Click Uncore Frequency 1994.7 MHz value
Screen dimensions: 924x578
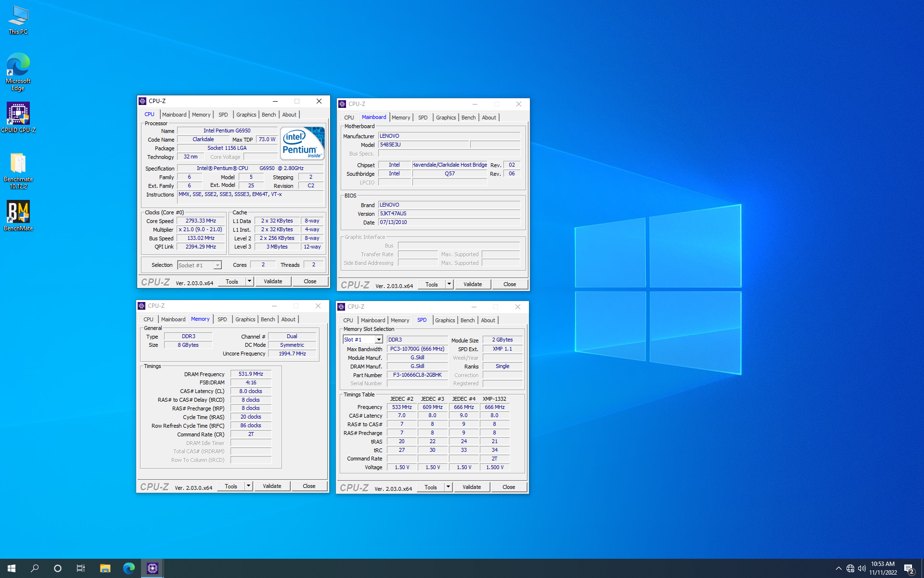(292, 354)
